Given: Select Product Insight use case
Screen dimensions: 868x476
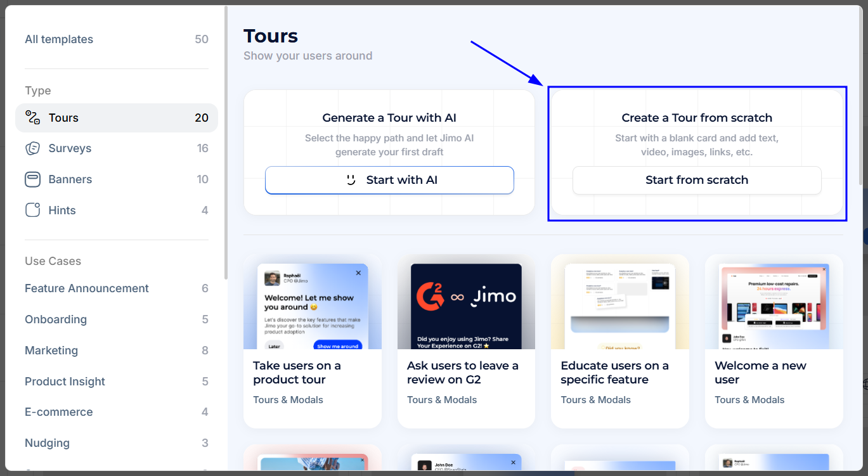Looking at the screenshot, I should click(65, 382).
